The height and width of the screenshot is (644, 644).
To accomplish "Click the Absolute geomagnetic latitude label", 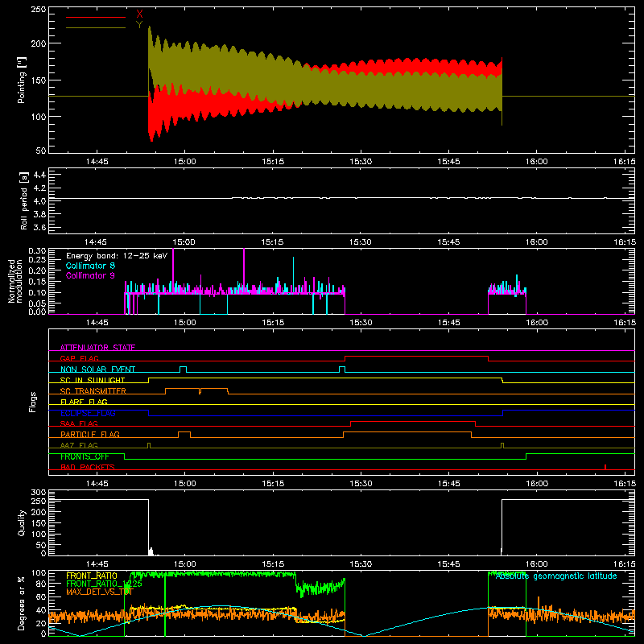I will pyautogui.click(x=556, y=576).
